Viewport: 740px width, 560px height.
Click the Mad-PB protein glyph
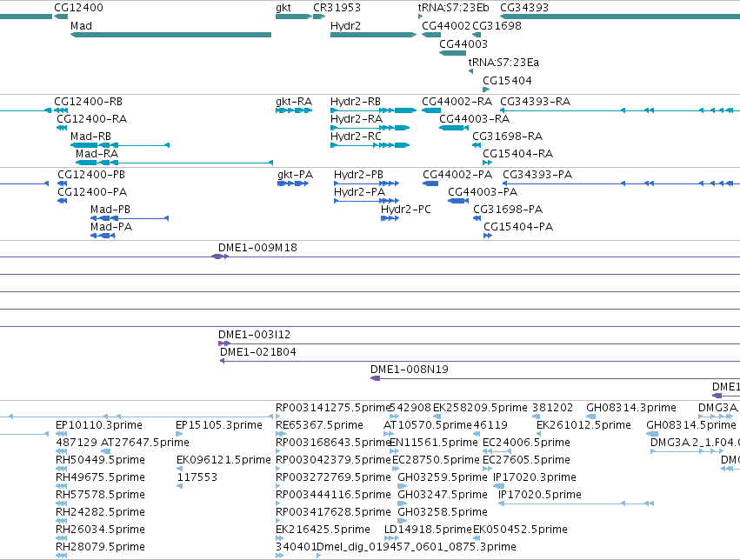coord(130,218)
